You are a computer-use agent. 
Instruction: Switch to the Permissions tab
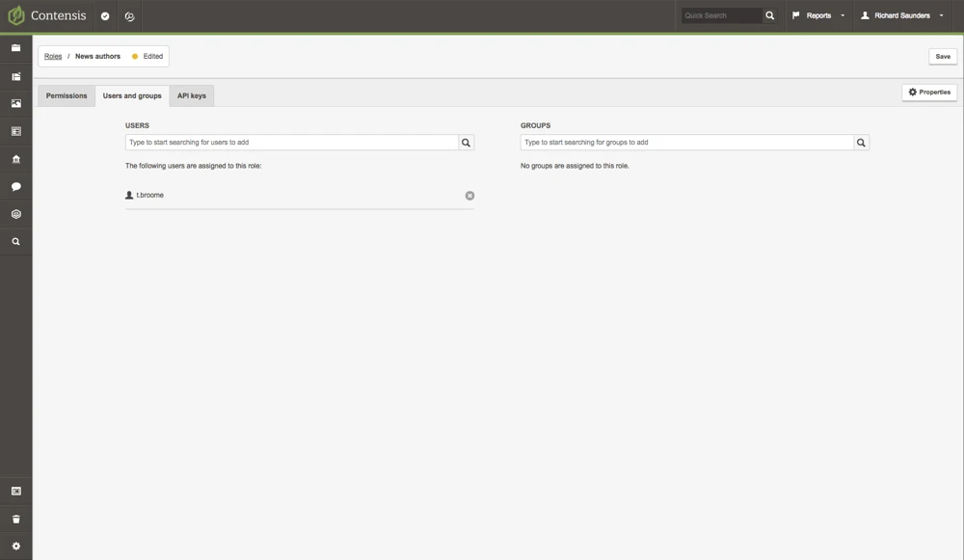[x=67, y=95]
